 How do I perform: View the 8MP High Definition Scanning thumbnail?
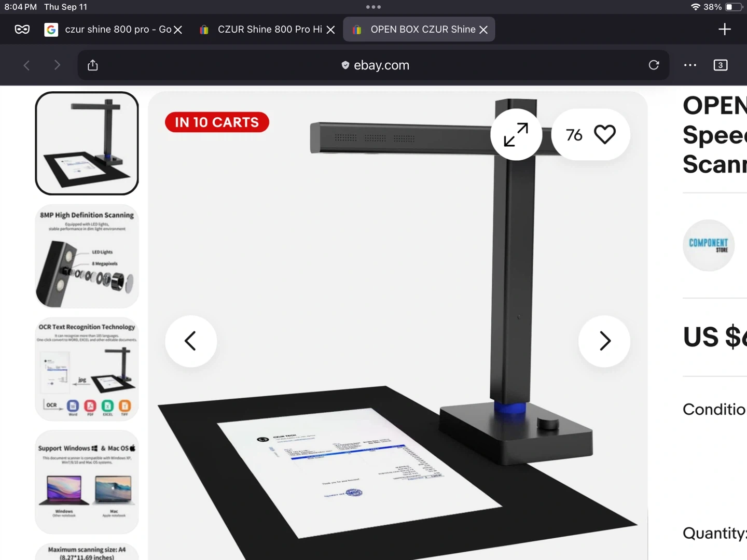pos(87,256)
